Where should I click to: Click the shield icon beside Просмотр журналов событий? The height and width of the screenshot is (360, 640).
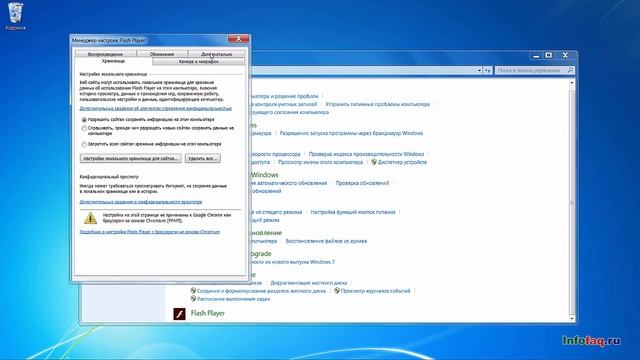coord(337,291)
